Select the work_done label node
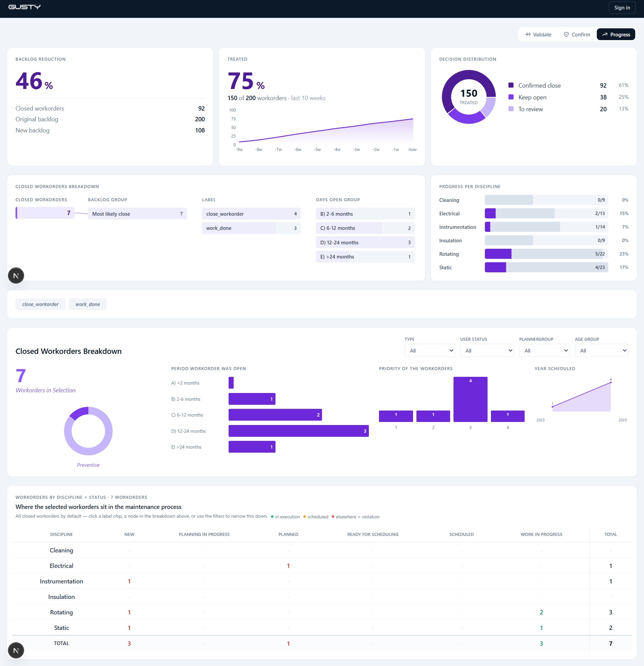 251,228
